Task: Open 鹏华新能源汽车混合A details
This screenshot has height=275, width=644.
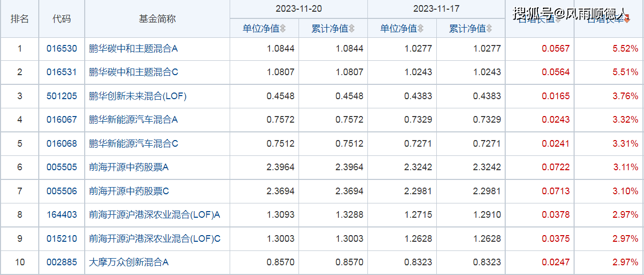Action: coord(133,120)
